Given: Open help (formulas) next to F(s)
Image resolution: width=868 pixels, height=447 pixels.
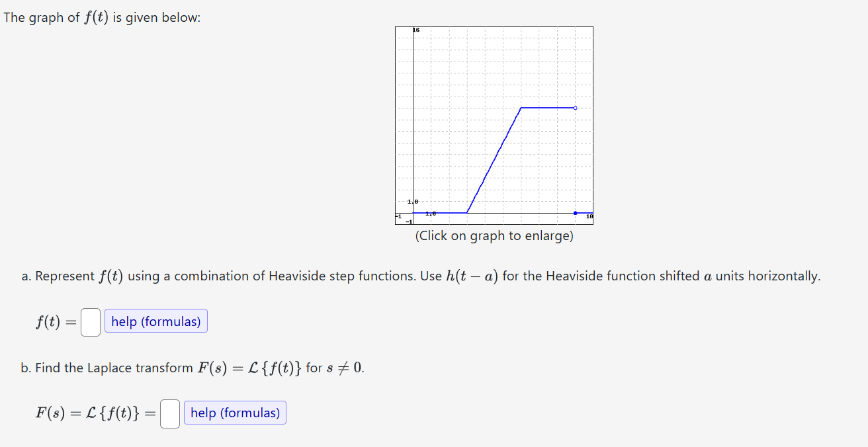Looking at the screenshot, I should click(235, 413).
